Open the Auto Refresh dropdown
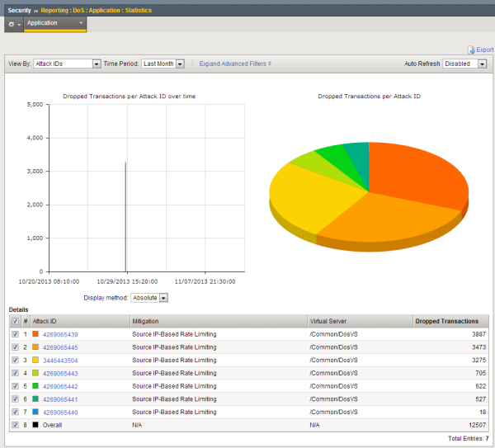The image size is (495, 448). [x=465, y=64]
